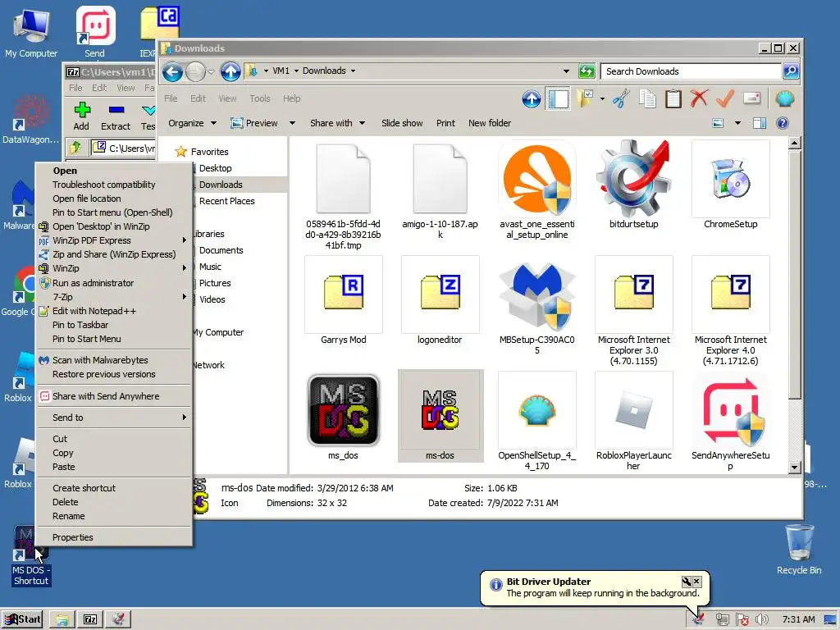The width and height of the screenshot is (840, 630).
Task: Click the red X Delete toolbar icon
Action: click(x=699, y=98)
